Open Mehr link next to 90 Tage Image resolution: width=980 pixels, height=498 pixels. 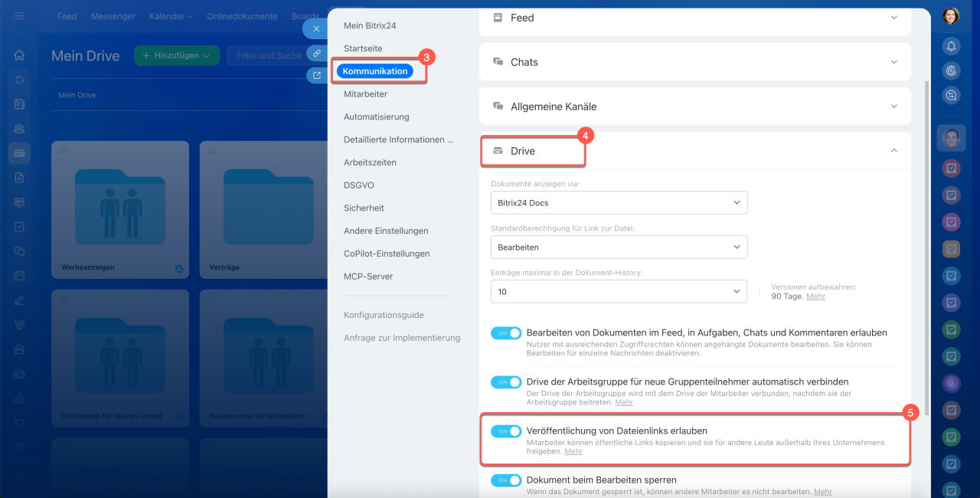click(815, 297)
